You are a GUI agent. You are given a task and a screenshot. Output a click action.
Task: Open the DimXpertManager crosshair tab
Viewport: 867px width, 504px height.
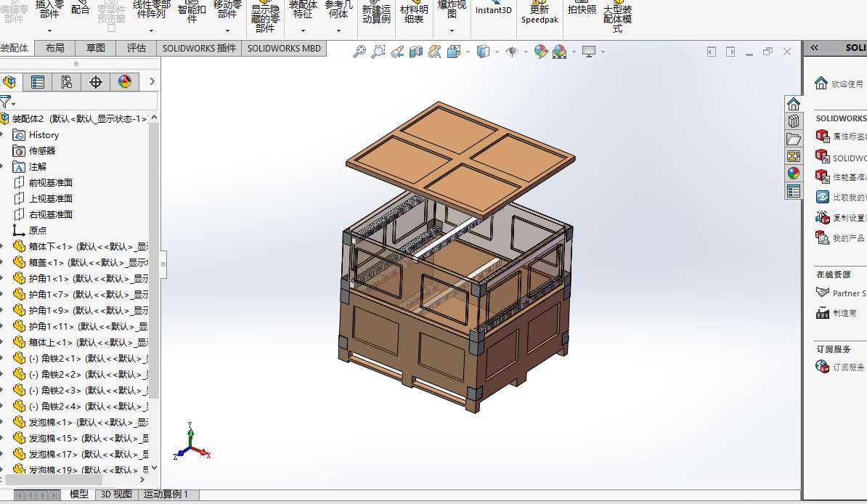(x=96, y=82)
